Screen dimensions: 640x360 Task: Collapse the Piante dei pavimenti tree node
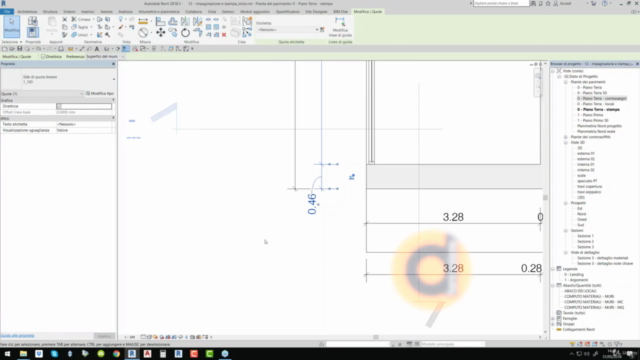(x=566, y=82)
